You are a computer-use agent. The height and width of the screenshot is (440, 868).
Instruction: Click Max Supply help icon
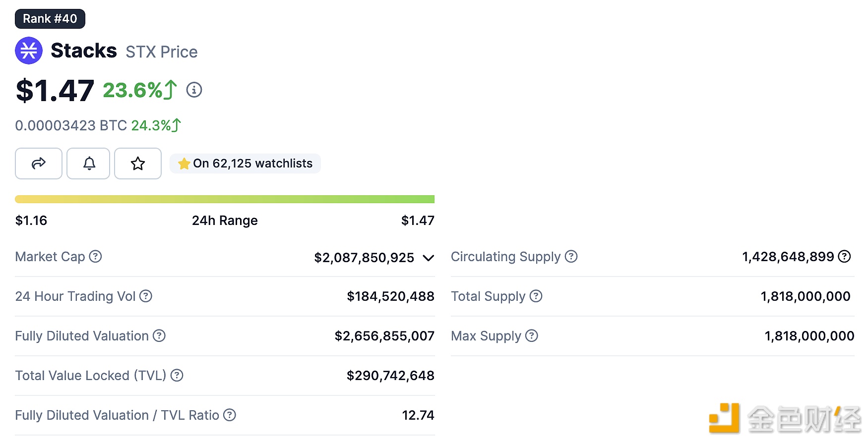point(532,335)
